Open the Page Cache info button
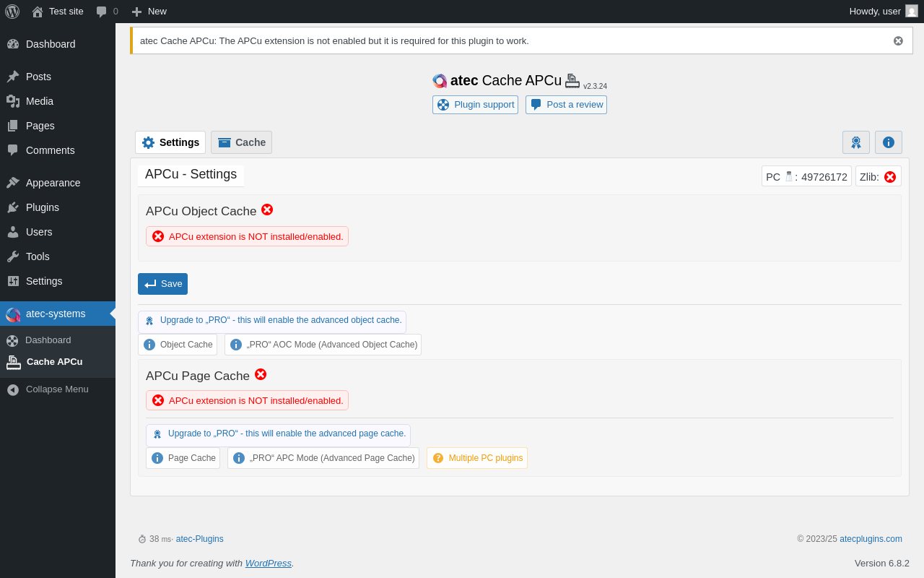This screenshot has height=578, width=924. coord(183,458)
